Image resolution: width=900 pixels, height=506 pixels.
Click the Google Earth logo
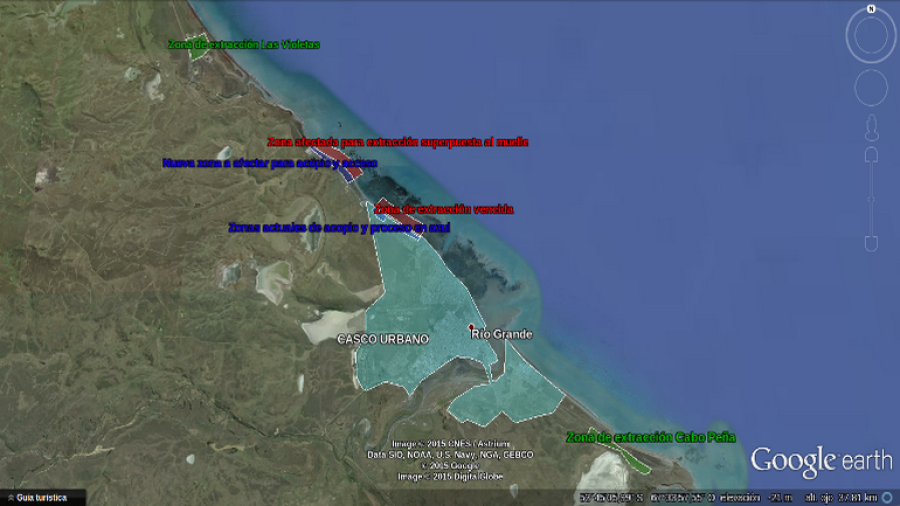pos(820,460)
